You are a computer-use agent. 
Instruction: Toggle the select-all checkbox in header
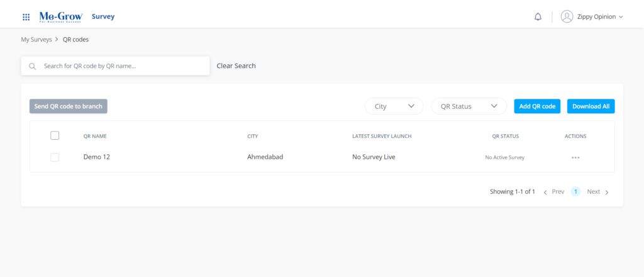tap(55, 135)
